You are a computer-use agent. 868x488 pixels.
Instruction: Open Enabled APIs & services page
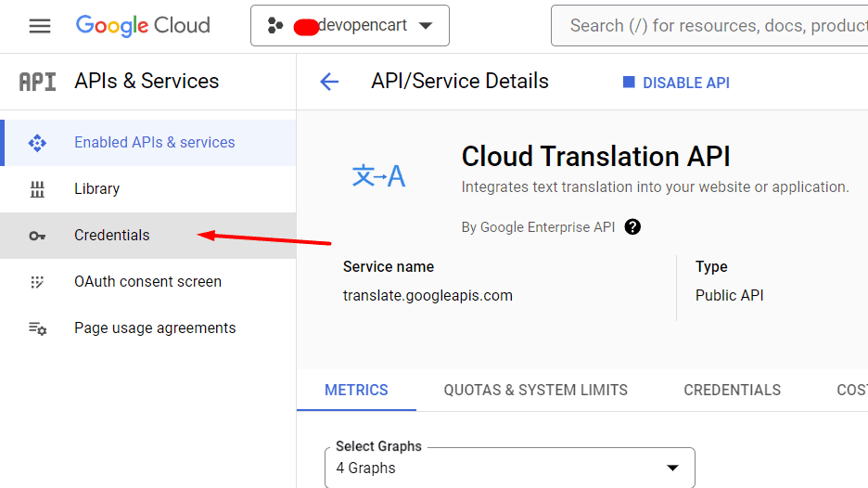click(148, 143)
